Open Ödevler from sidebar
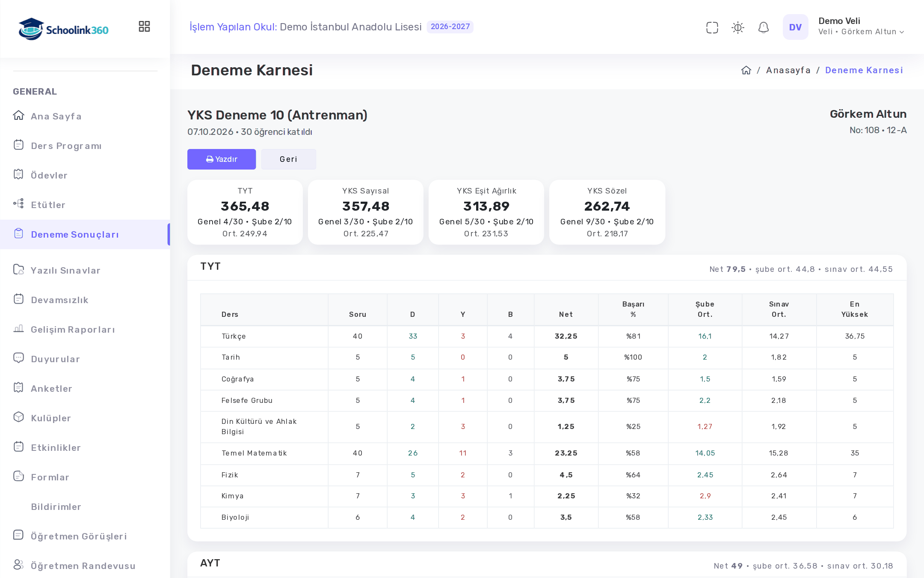The width and height of the screenshot is (924, 578). click(85, 175)
